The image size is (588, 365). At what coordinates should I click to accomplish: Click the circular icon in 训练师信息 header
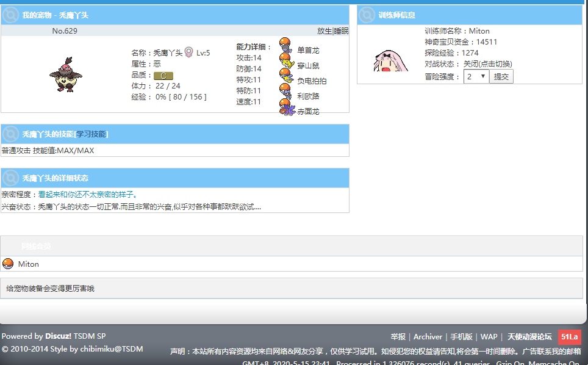click(x=367, y=15)
